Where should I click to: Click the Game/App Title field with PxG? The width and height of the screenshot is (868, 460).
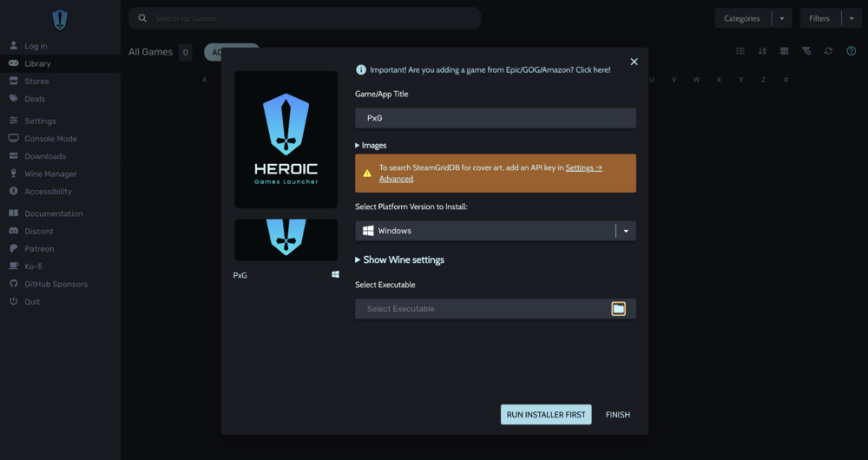[496, 118]
